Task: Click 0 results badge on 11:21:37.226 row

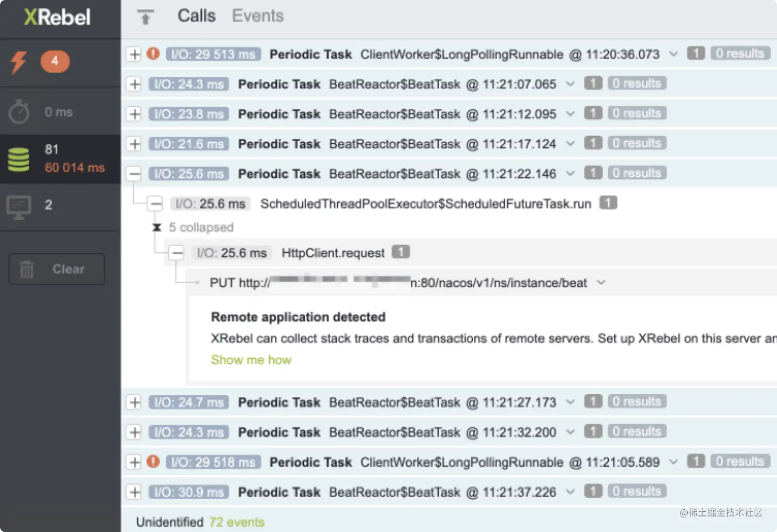Action: 636,491
